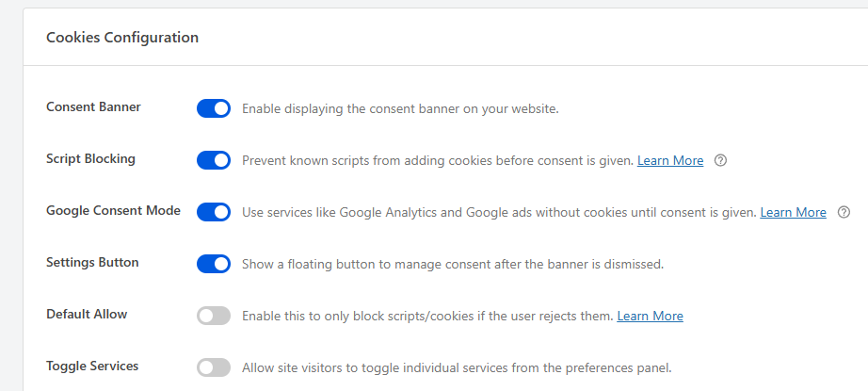Image resolution: width=868 pixels, height=391 pixels.
Task: Turn off Script Blocking switch
Action: coord(214,160)
